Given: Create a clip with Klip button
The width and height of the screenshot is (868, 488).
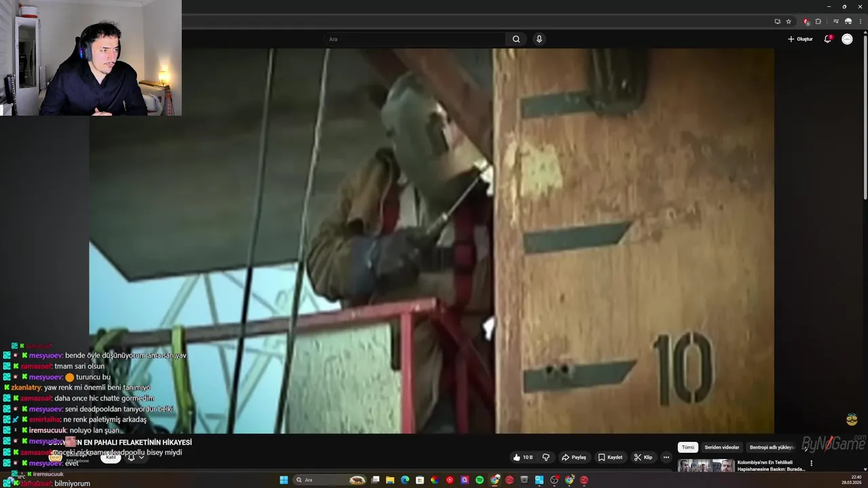Looking at the screenshot, I should 643,457.
